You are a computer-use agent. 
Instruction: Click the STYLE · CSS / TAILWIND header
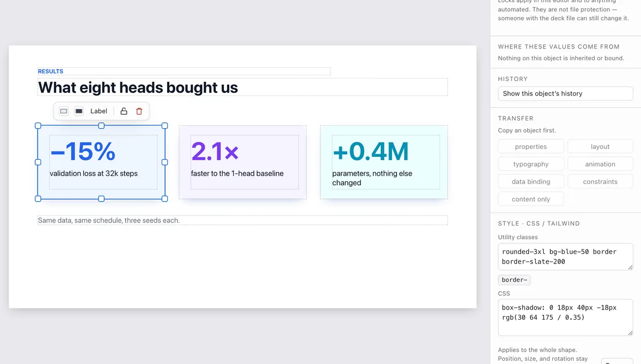coord(538,224)
